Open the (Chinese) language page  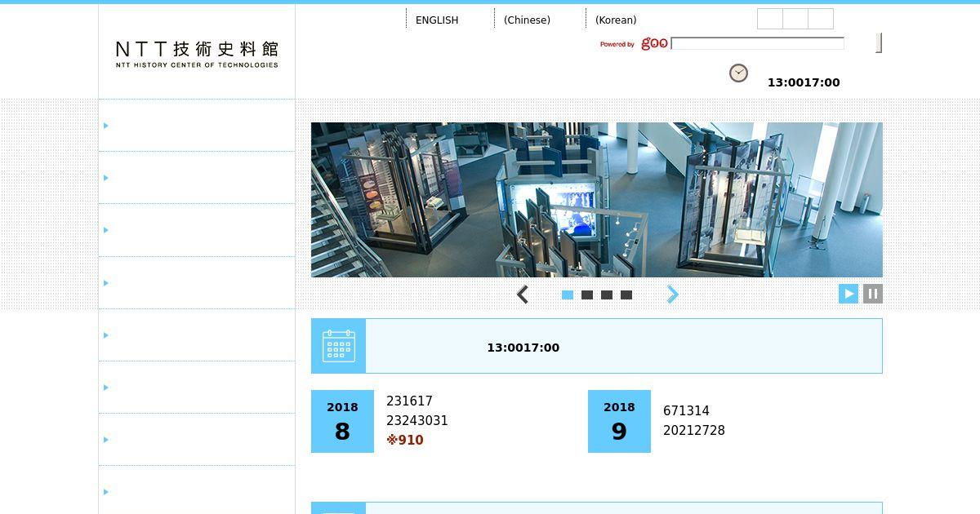527,20
